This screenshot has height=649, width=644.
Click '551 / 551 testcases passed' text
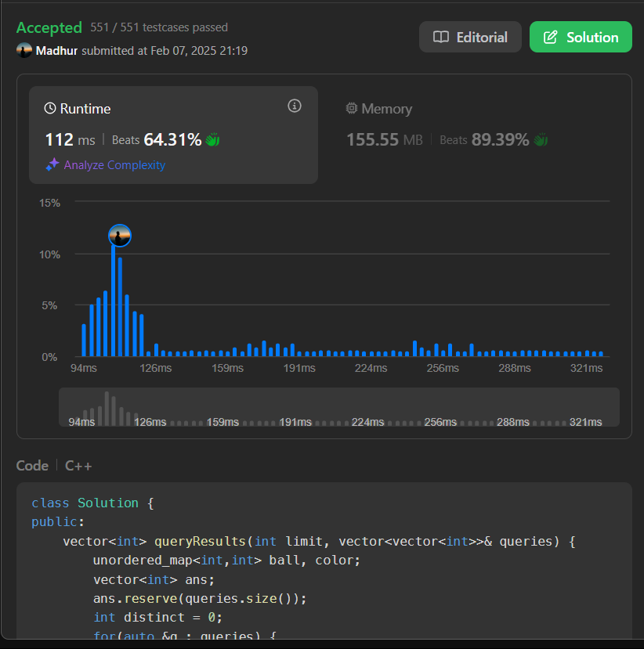(x=159, y=27)
